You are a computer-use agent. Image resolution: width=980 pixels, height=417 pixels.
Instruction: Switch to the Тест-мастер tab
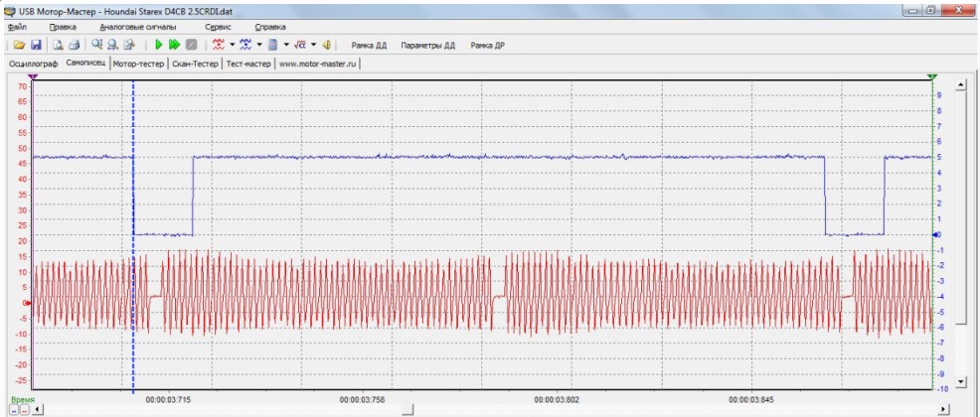[248, 64]
